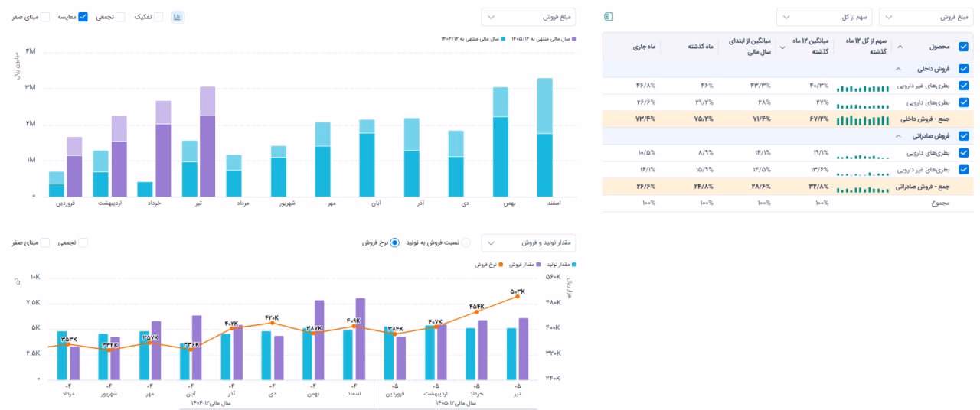Click the bar chart type icon

click(x=177, y=16)
